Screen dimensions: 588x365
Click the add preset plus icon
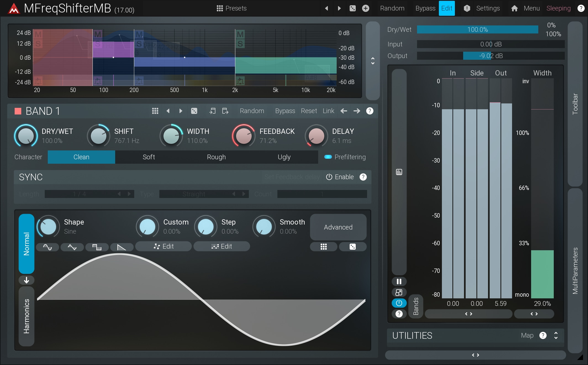(366, 8)
